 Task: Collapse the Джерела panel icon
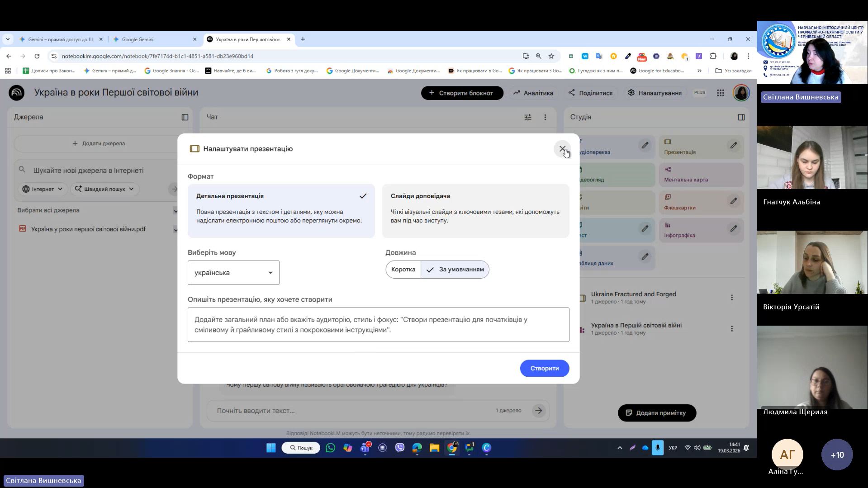tap(185, 117)
